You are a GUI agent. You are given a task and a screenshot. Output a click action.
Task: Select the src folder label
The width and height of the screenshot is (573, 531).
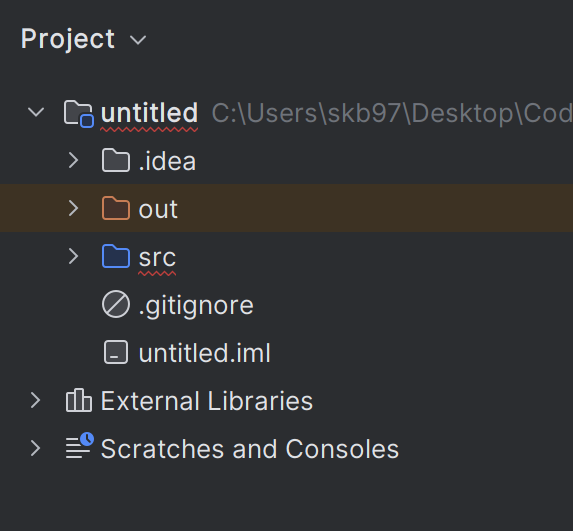pyautogui.click(x=157, y=258)
